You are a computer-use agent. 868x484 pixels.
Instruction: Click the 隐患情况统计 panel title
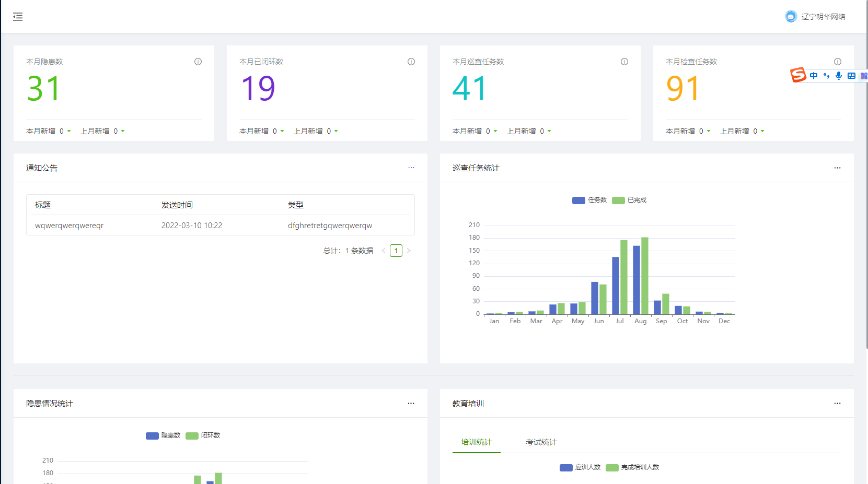[x=50, y=403]
